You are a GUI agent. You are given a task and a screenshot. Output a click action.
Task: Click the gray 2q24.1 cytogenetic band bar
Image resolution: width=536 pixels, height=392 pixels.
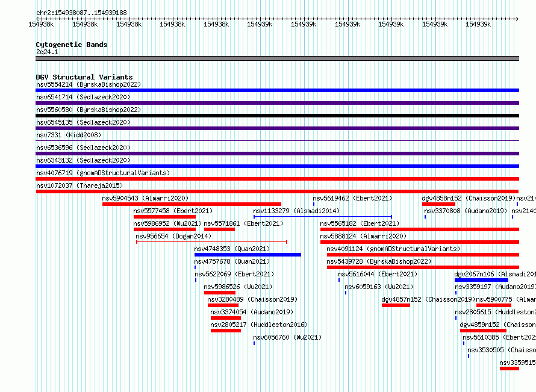click(x=277, y=58)
